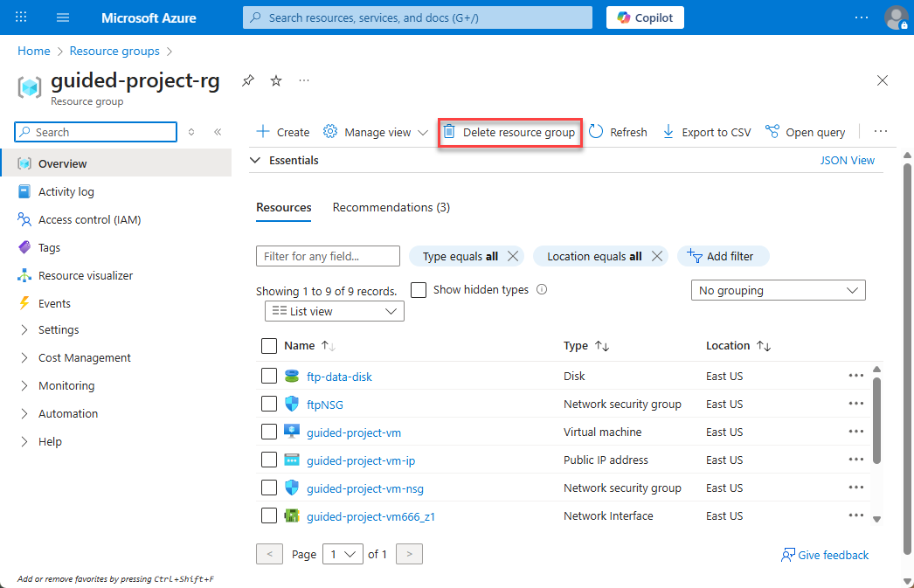The height and width of the screenshot is (588, 914).
Task: Open the user account avatar
Action: [x=896, y=17]
